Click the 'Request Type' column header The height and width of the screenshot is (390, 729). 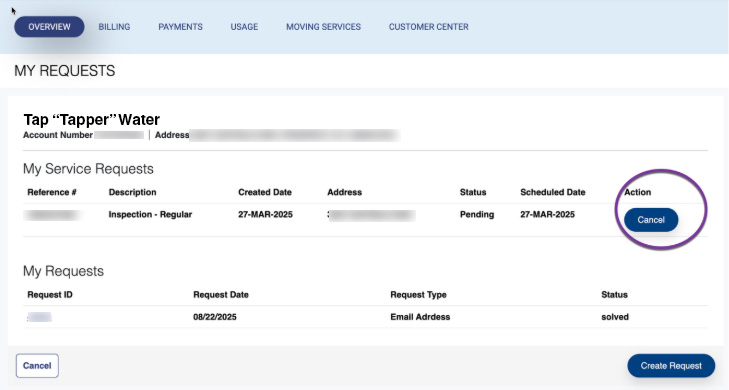[x=418, y=295]
